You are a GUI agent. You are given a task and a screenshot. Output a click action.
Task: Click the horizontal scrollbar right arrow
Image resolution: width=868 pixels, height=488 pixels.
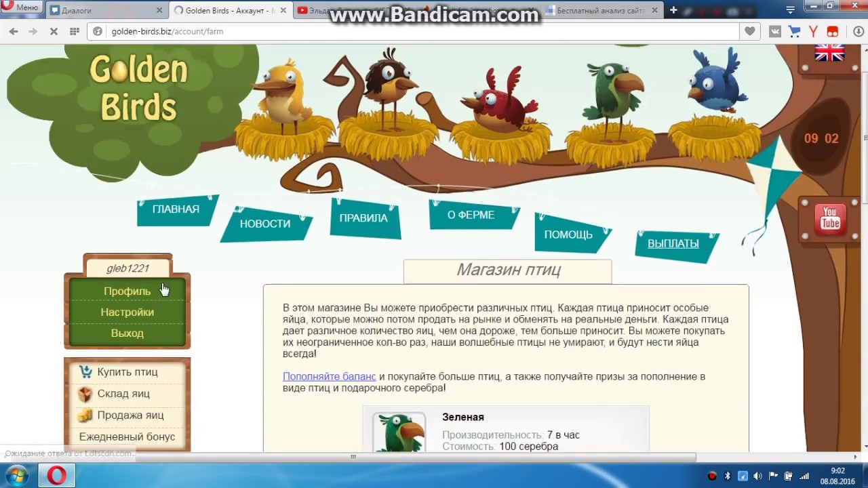click(854, 457)
